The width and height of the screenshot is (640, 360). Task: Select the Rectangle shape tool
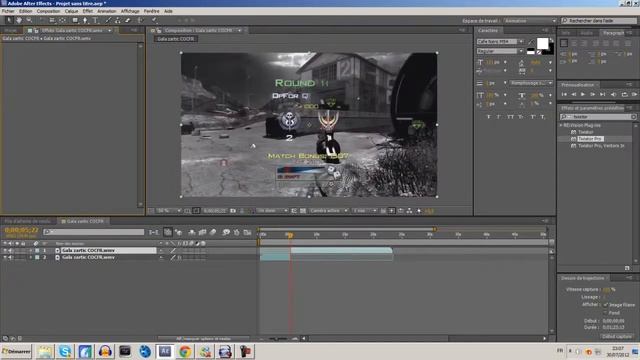point(75,20)
